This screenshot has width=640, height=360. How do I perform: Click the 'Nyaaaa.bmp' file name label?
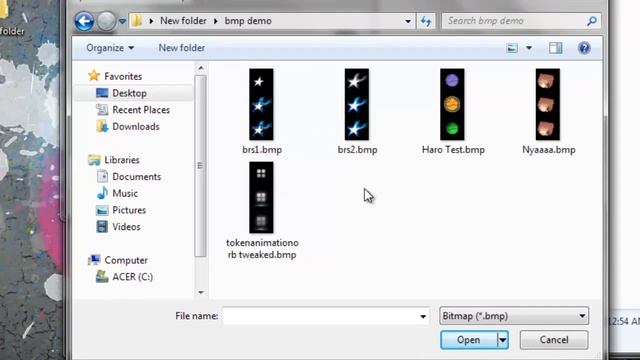tap(549, 150)
